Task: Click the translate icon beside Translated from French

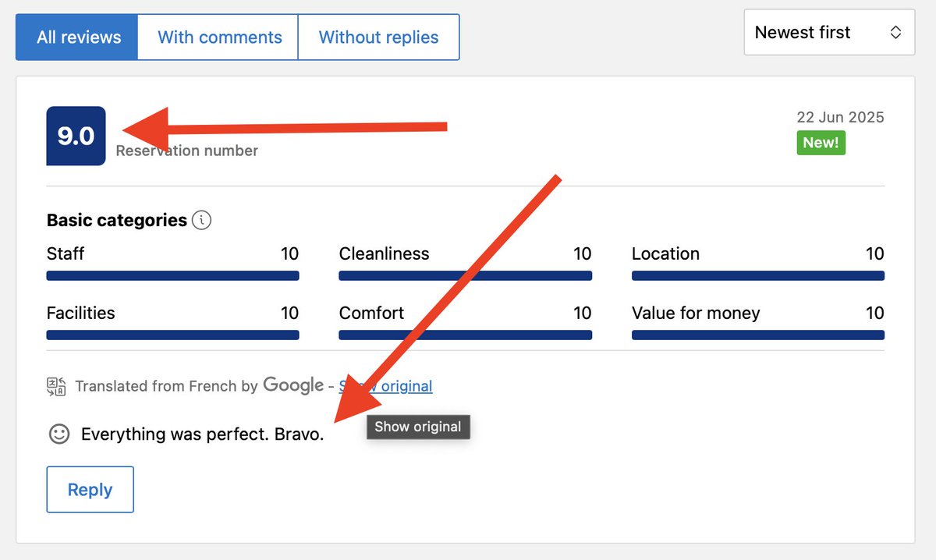Action: coord(56,386)
